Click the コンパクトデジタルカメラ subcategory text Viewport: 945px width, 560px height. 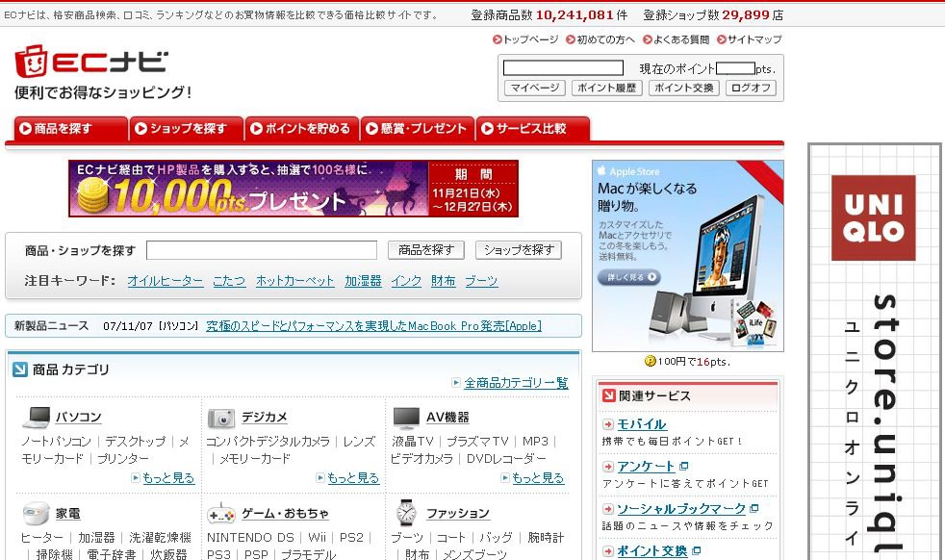pos(268,442)
